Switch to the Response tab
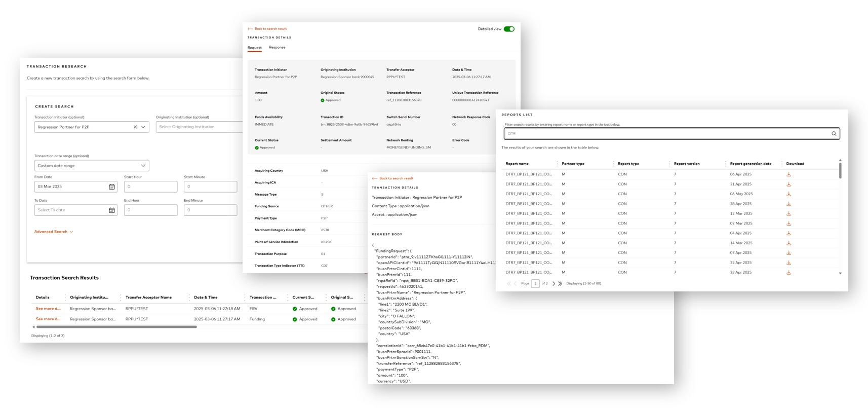This screenshot has height=408, width=868. point(277,47)
